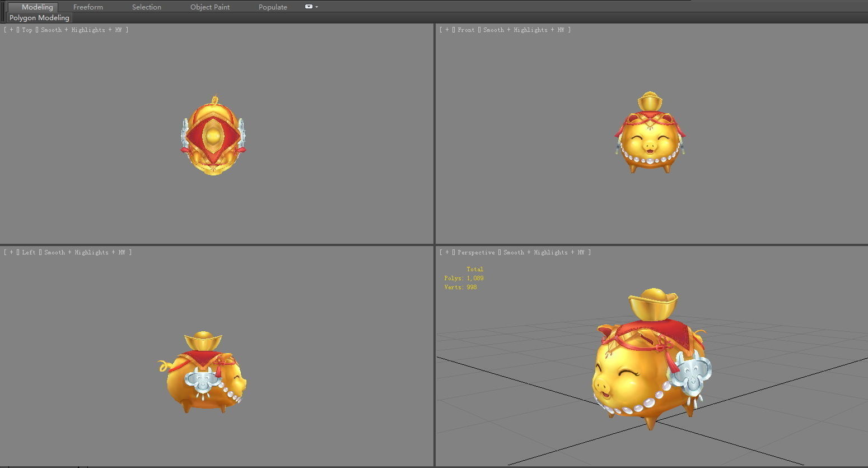Expand the Polygon Modeling panel
The width and height of the screenshot is (868, 468).
[x=39, y=18]
